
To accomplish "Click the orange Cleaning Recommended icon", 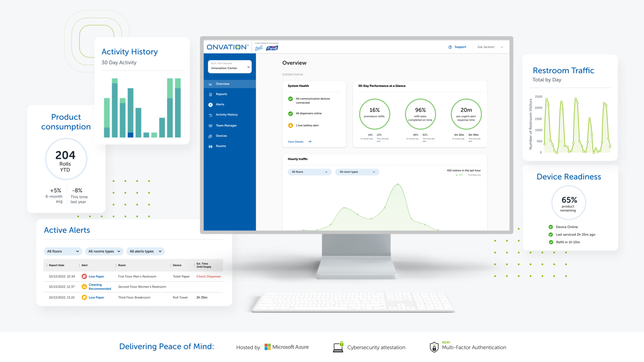I will click(84, 287).
